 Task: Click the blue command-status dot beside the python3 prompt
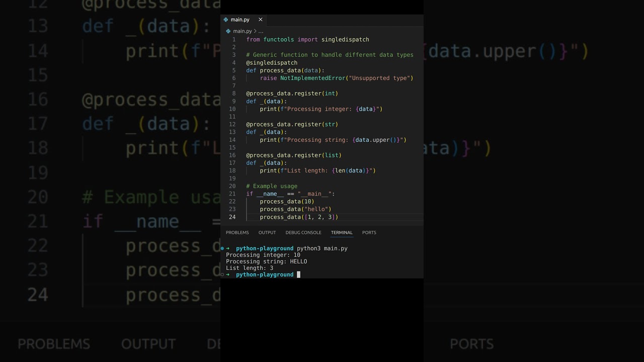click(222, 248)
